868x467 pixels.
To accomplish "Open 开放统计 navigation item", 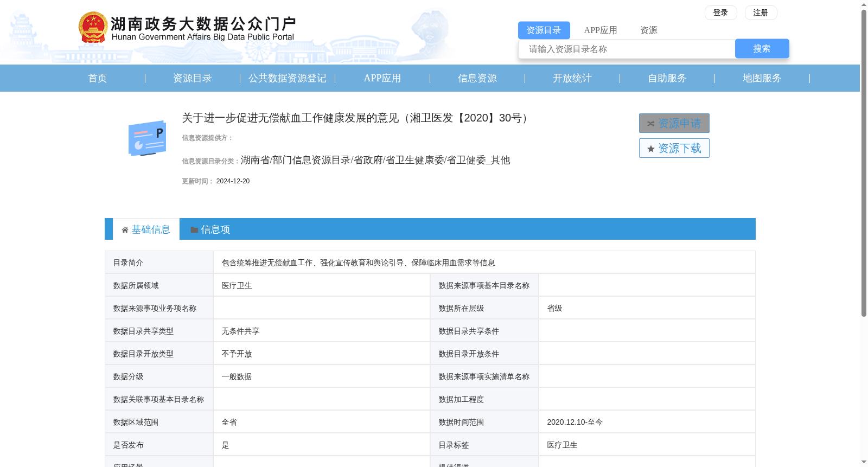I will coord(572,78).
